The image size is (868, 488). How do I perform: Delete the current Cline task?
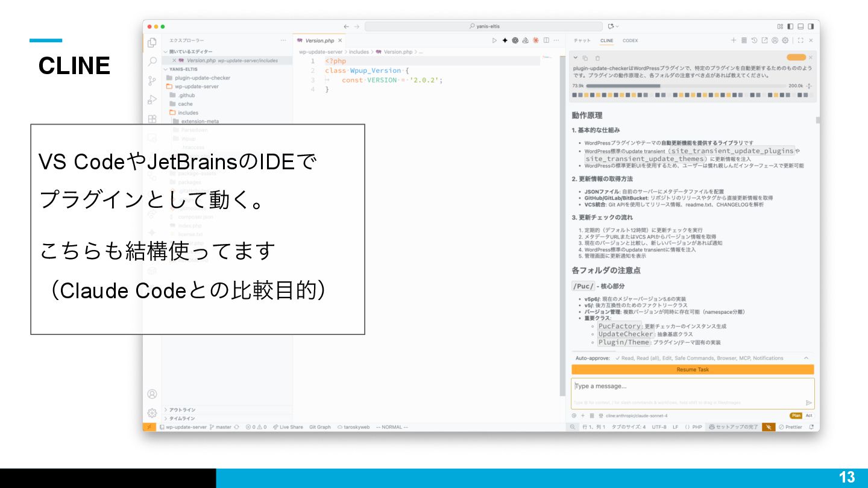tap(597, 58)
